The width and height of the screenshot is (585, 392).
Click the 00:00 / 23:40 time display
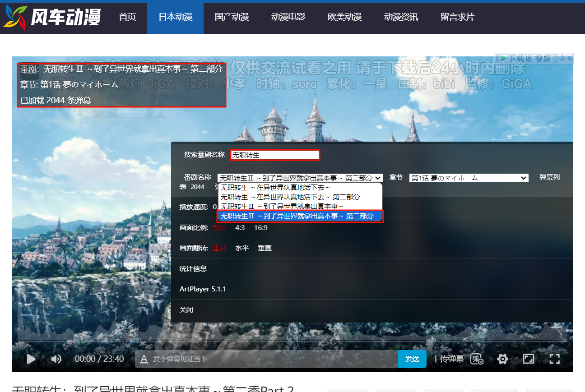[99, 359]
